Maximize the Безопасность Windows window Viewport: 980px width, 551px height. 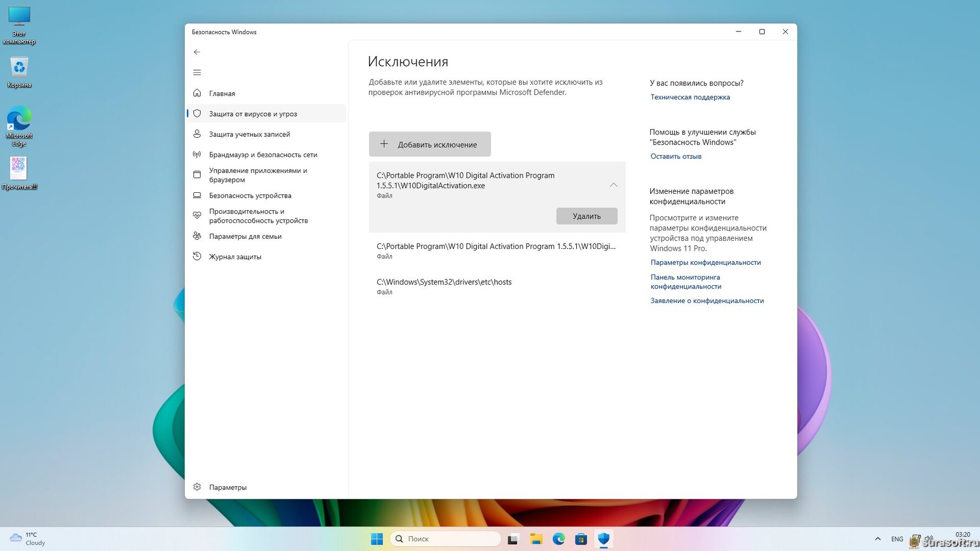coord(762,32)
